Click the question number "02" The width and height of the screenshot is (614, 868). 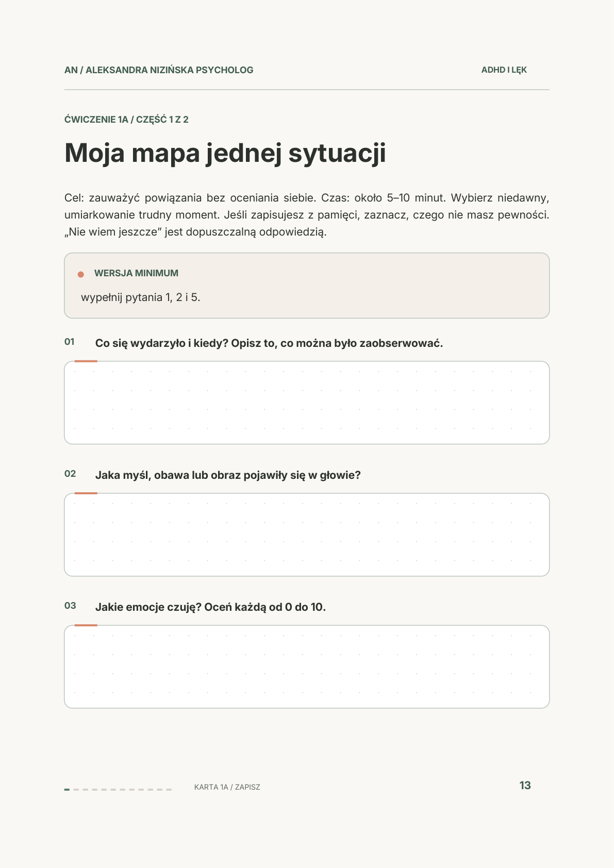[70, 474]
